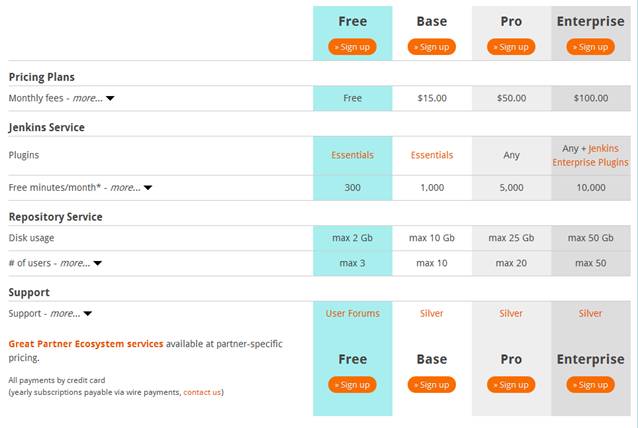Click the top Sign up button under Free
The image size is (638, 428).
pos(352,47)
